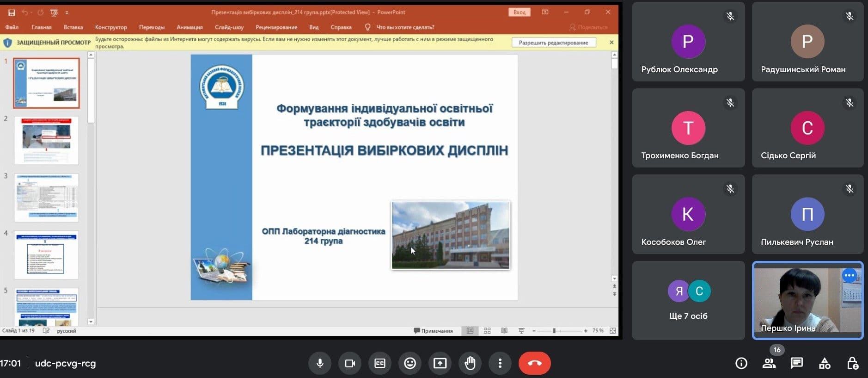Open the Справка tab

click(341, 27)
